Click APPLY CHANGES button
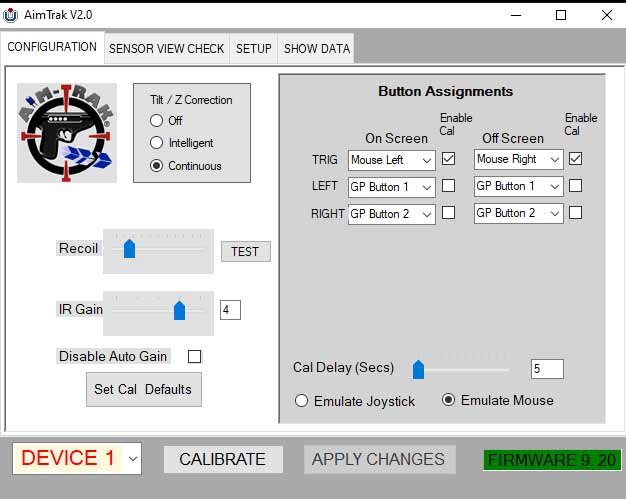Image resolution: width=626 pixels, height=499 pixels. pyautogui.click(x=379, y=459)
